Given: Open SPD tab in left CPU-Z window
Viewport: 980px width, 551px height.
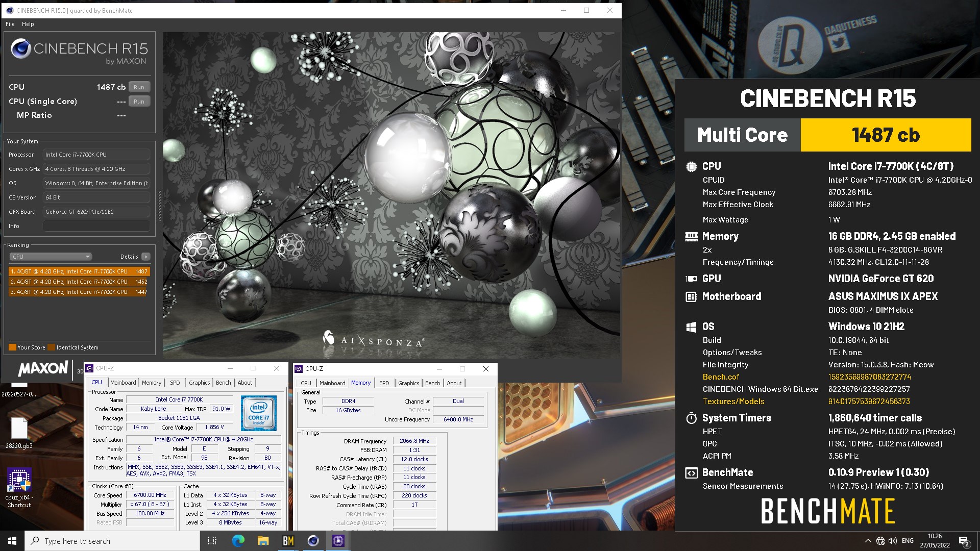Looking at the screenshot, I should point(175,383).
